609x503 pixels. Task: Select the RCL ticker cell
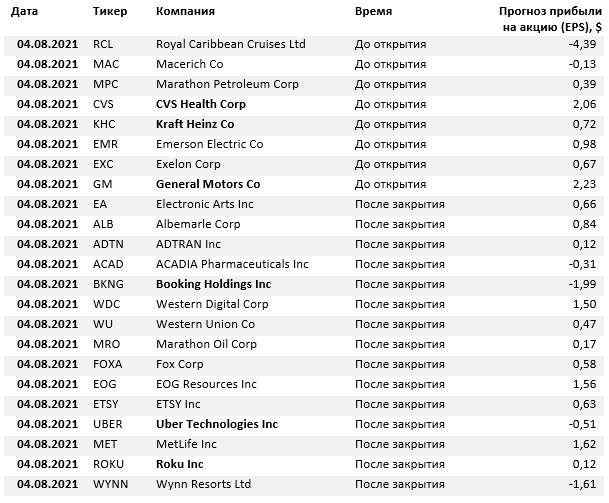click(x=103, y=44)
